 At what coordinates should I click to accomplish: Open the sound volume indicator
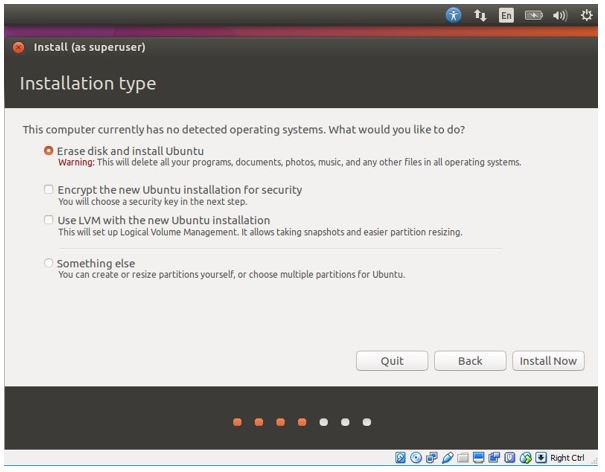pyautogui.click(x=560, y=15)
